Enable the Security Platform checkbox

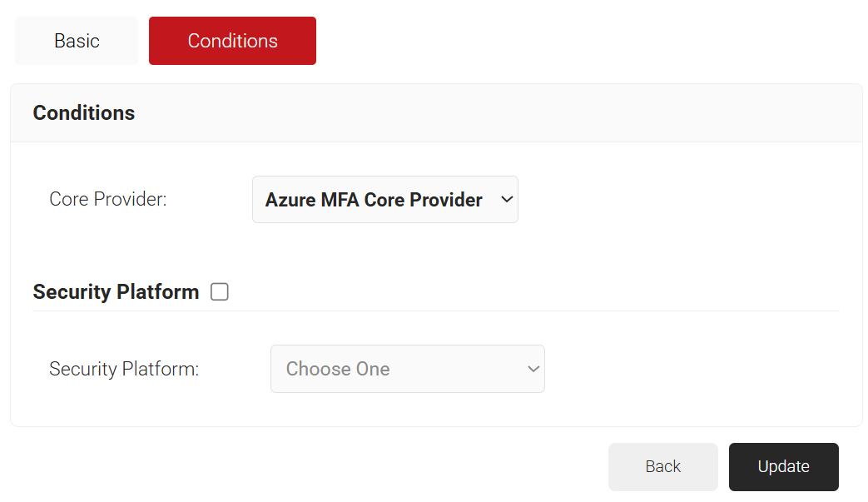point(220,292)
